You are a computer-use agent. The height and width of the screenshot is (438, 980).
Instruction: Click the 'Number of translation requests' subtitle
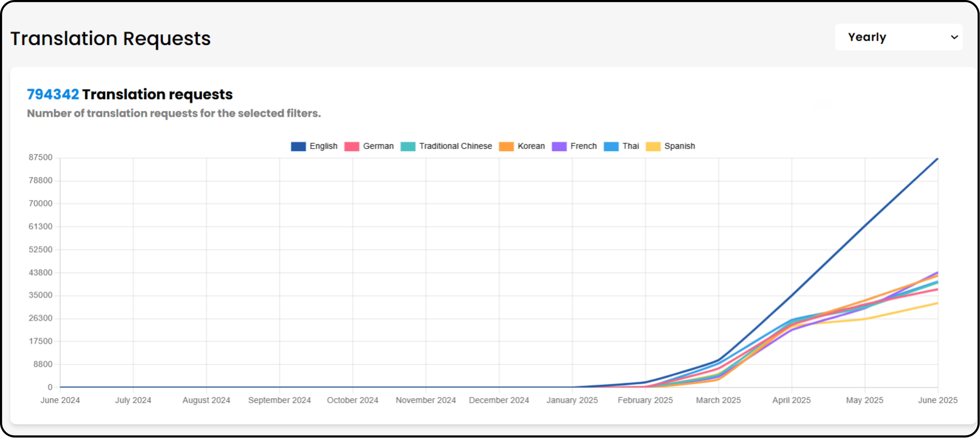pyautogui.click(x=174, y=113)
